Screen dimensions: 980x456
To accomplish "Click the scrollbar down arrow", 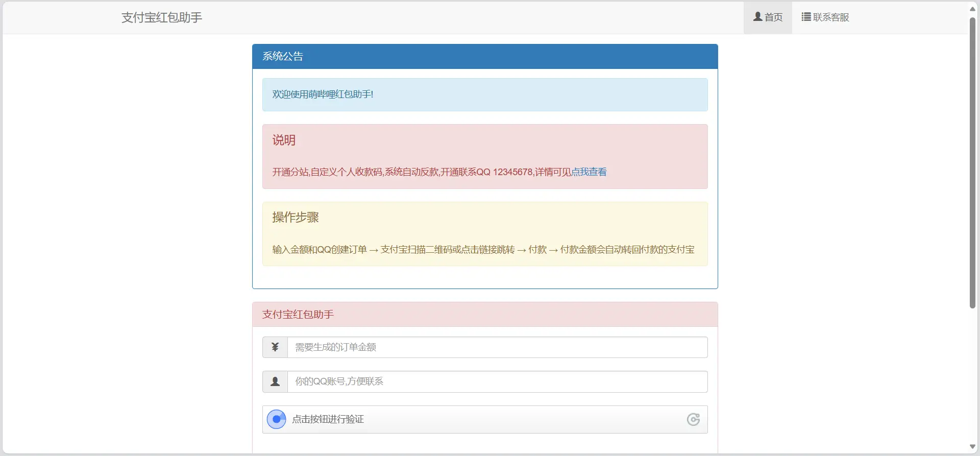I will tap(972, 447).
